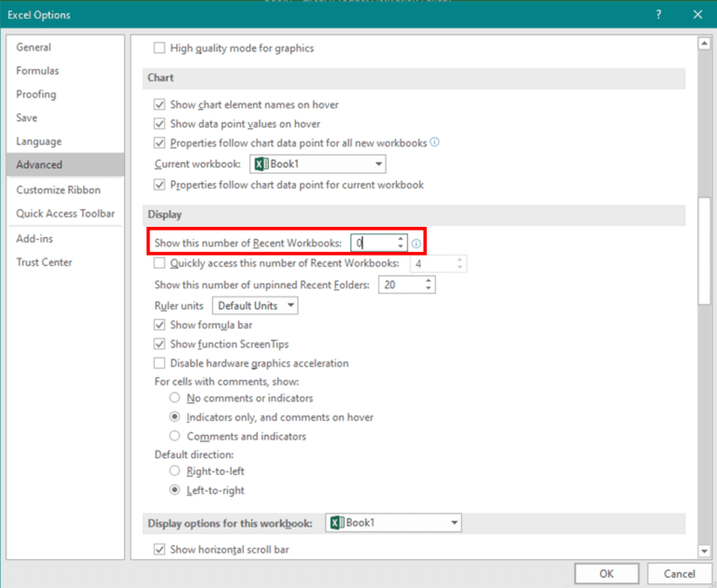This screenshot has height=588, width=717.
Task: Increase the Recent Workbooks number with up arrow
Action: click(401, 239)
